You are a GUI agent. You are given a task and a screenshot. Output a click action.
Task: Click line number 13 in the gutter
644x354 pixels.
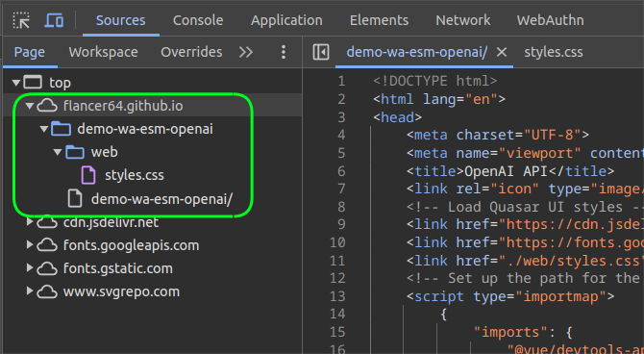[337, 296]
